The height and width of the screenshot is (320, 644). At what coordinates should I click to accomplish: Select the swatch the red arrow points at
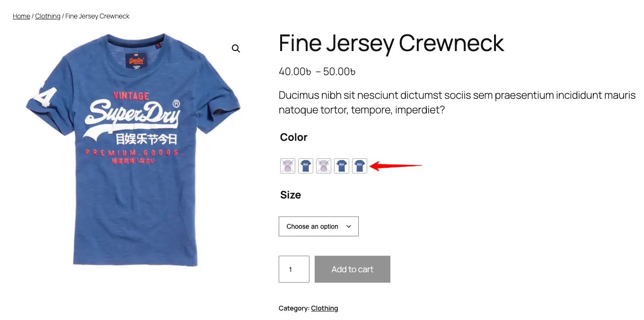coord(360,166)
